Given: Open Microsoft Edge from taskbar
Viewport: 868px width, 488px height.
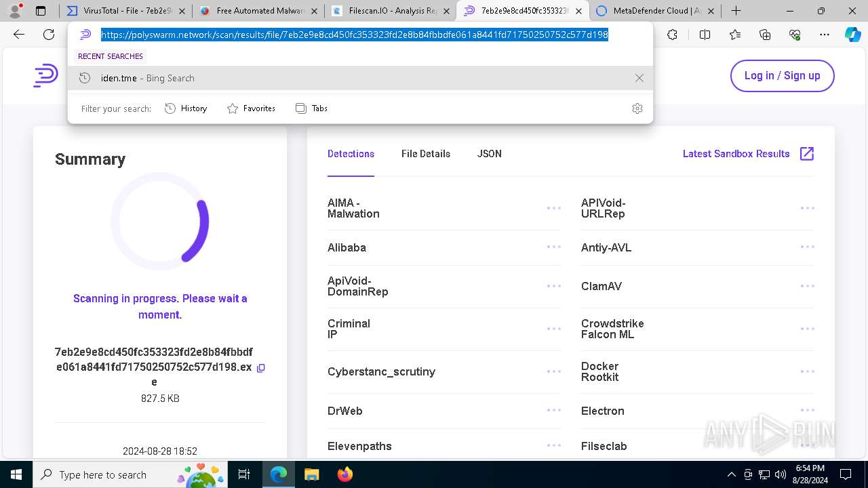Looking at the screenshot, I should [x=279, y=474].
